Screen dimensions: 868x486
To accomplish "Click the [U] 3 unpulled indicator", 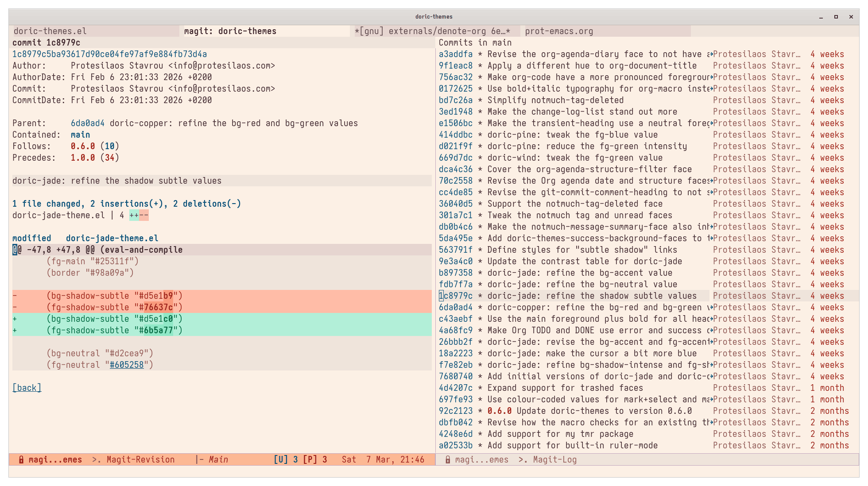I will click(x=286, y=459).
